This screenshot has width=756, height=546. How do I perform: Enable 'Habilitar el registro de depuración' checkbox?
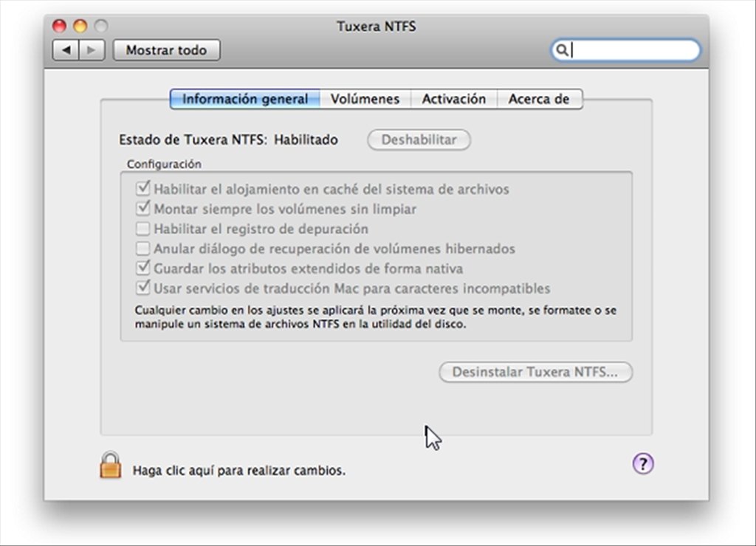pyautogui.click(x=142, y=229)
